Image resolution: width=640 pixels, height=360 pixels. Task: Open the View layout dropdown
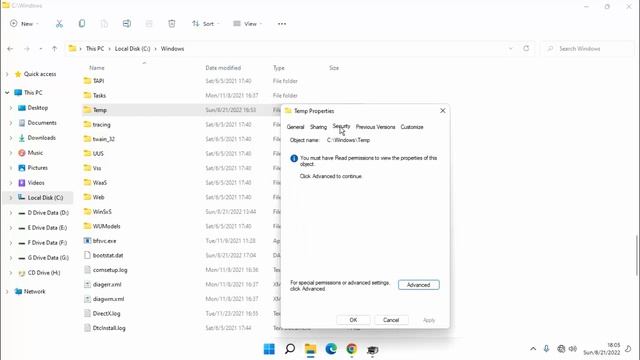click(248, 24)
